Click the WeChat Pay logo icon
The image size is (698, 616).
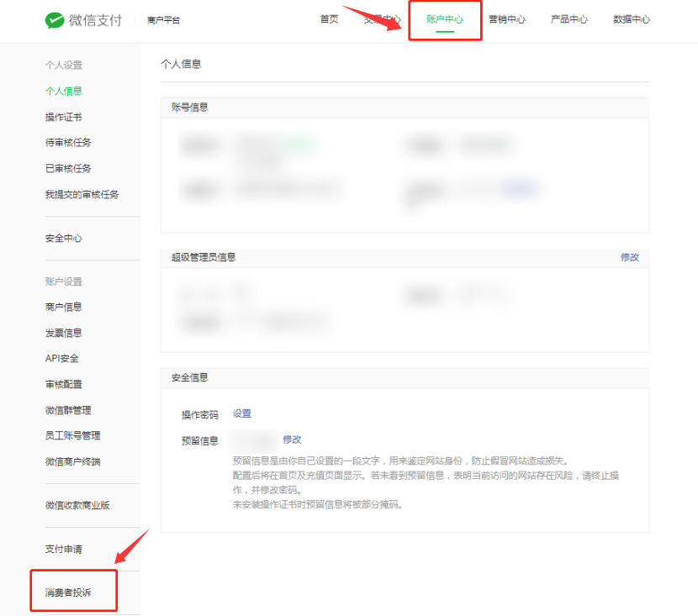pyautogui.click(x=55, y=20)
